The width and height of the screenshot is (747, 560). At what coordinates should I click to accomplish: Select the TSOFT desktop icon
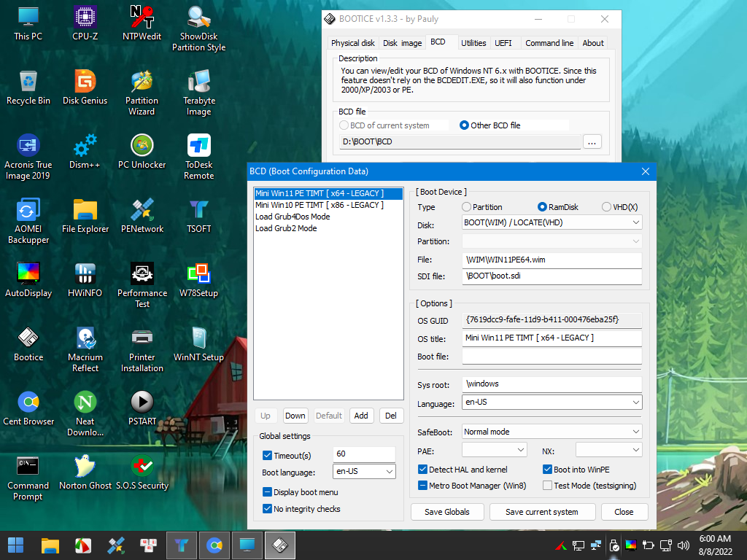coord(198,216)
